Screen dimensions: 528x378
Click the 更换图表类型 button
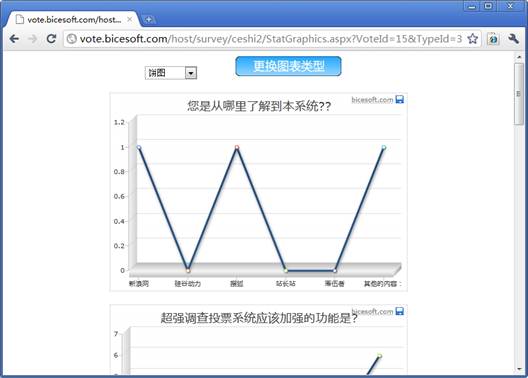pos(288,66)
